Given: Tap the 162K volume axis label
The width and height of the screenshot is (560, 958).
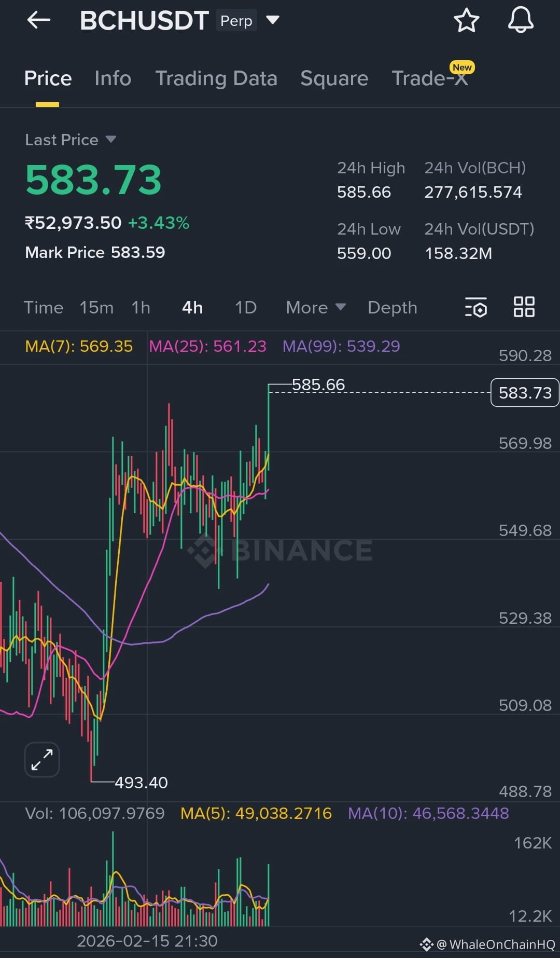Looking at the screenshot, I should coord(533,843).
